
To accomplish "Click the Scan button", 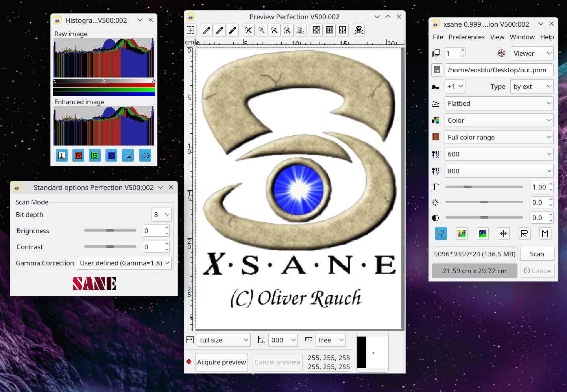I will 537,254.
